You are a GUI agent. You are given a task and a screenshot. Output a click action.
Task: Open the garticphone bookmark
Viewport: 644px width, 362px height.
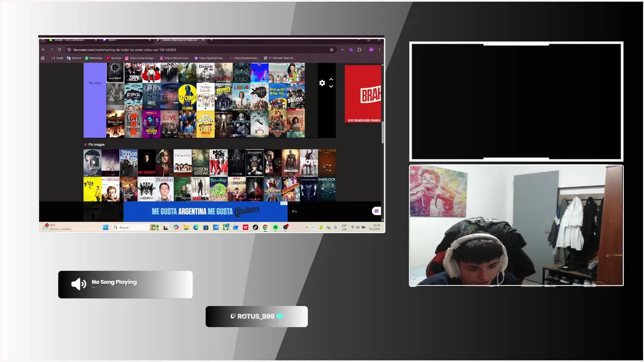[x=210, y=58]
